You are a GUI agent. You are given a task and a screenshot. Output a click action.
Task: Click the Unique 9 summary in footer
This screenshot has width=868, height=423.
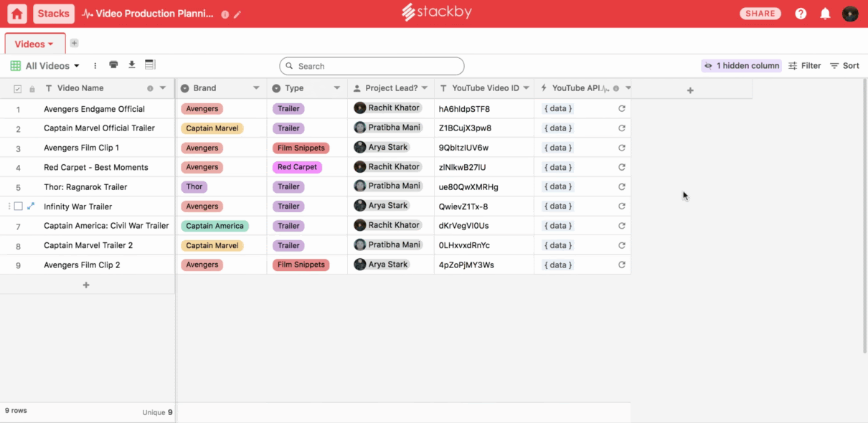(157, 412)
